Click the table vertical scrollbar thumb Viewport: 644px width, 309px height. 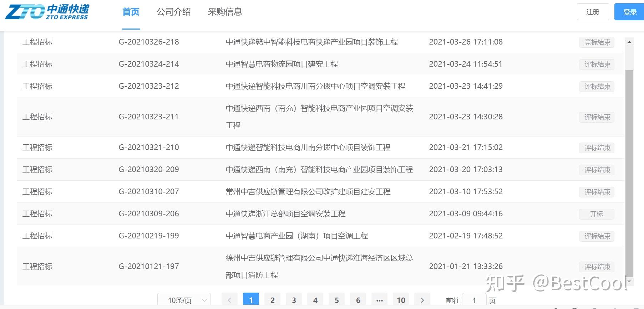click(x=629, y=173)
